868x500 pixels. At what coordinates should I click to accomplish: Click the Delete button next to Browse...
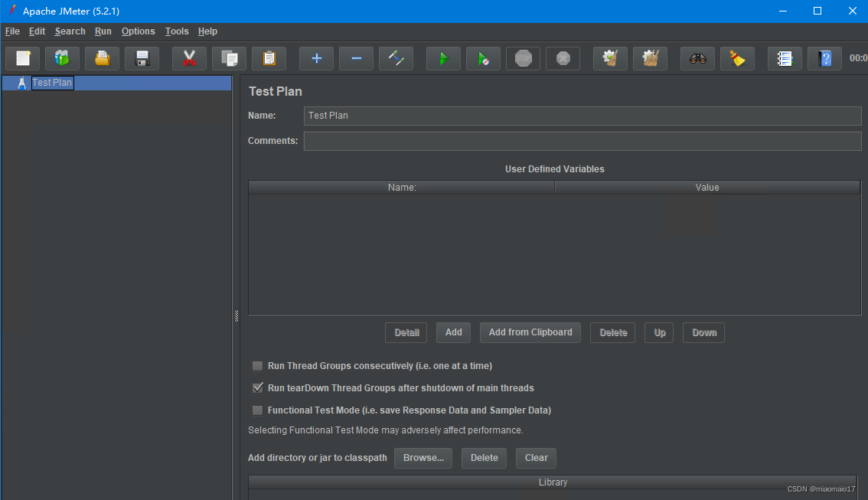485,458
